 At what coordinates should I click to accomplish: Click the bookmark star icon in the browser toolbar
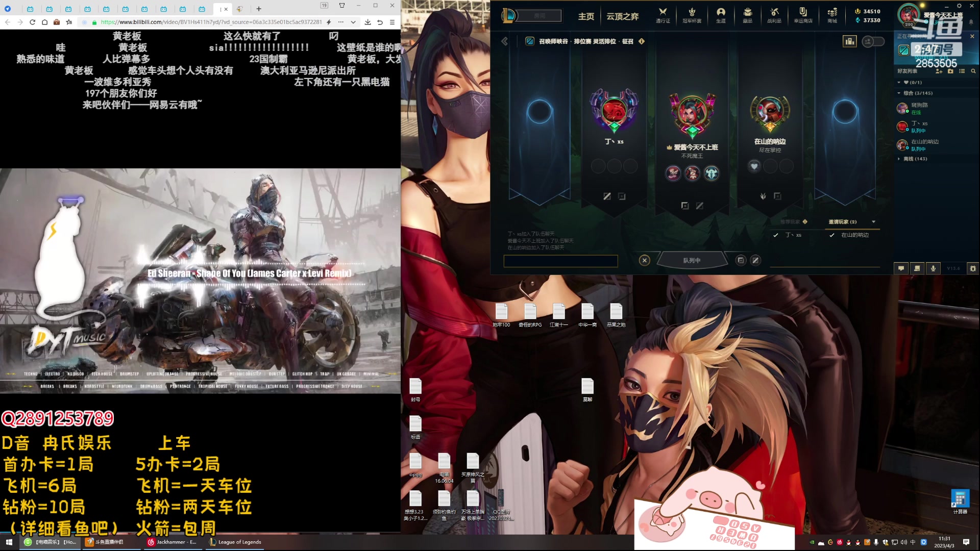[x=69, y=22]
